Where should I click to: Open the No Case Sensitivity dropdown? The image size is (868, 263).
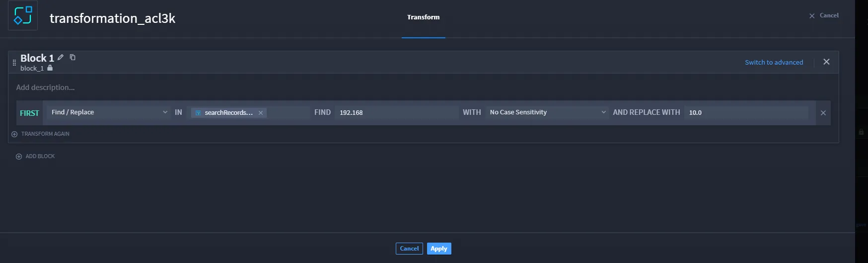pyautogui.click(x=547, y=112)
